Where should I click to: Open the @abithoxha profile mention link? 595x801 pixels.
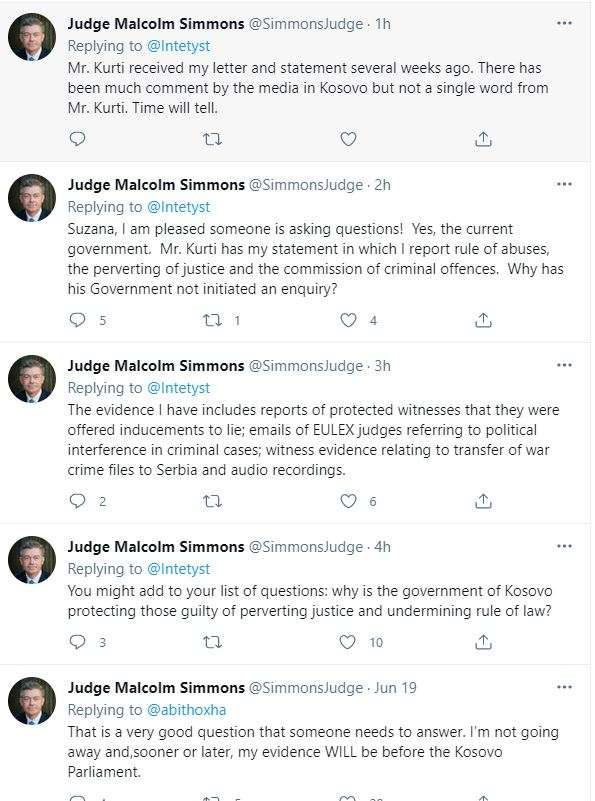tap(186, 710)
